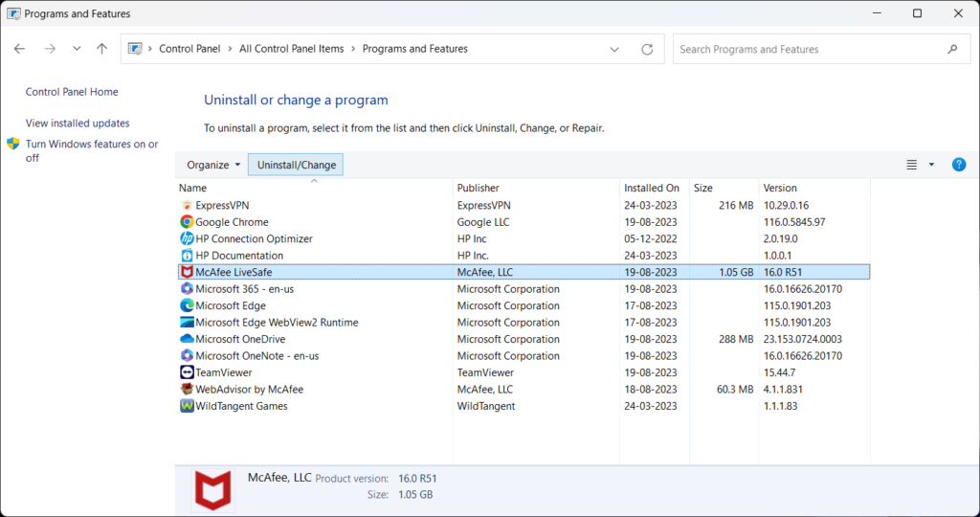This screenshot has width=980, height=517.
Task: Navigate to All Control Panel Items breadcrumb
Action: 291,49
